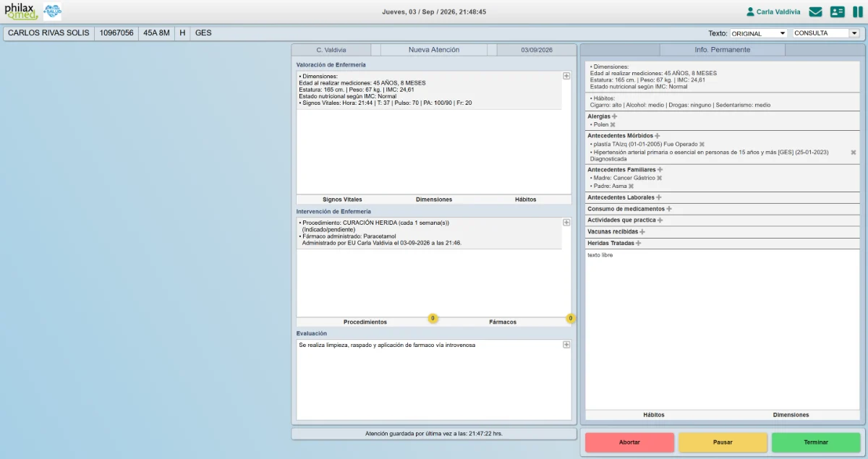Viewport: 868px width, 459px height.
Task: Open the messages envelope icon
Action: click(816, 12)
